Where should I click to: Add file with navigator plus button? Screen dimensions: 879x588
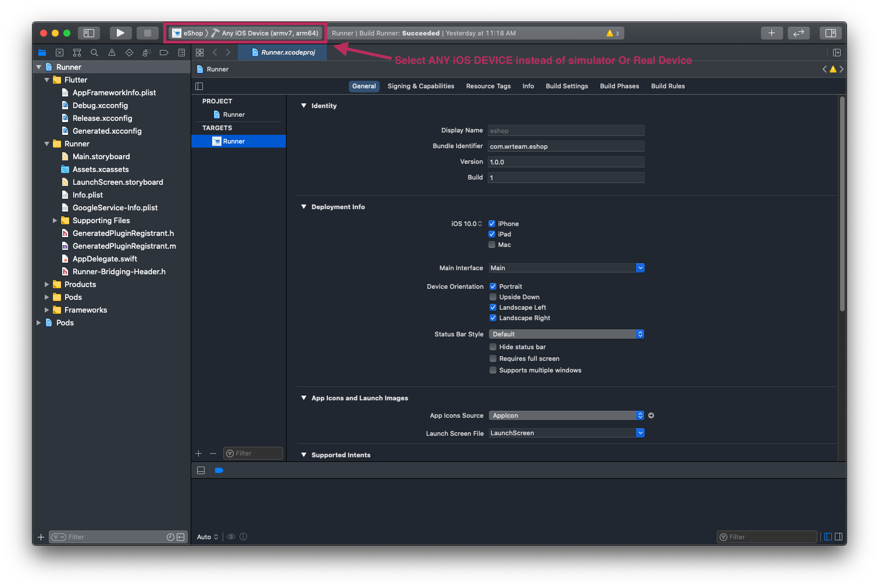(41, 537)
